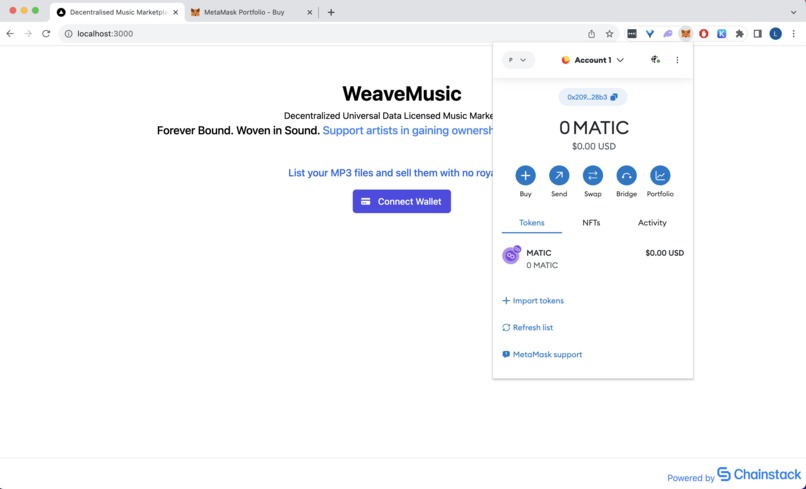Switch to the Activity tab
This screenshot has height=489, width=806.
pyautogui.click(x=652, y=223)
